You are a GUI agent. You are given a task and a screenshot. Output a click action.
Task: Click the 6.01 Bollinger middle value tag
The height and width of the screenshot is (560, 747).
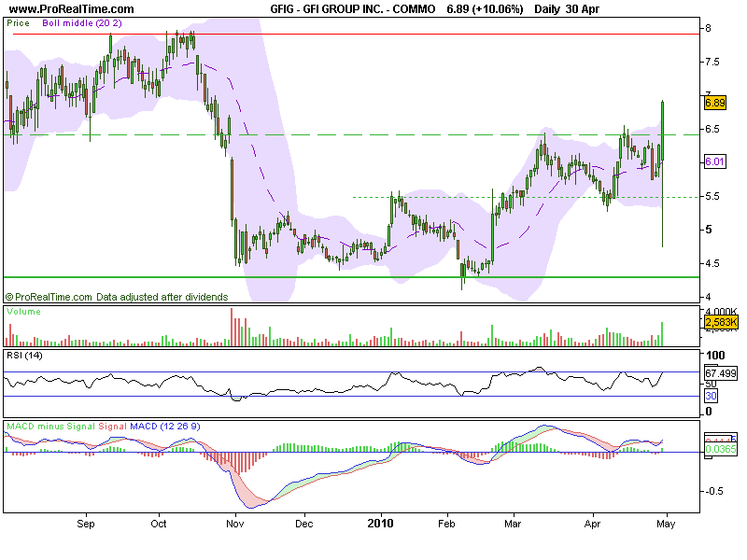[x=714, y=161]
